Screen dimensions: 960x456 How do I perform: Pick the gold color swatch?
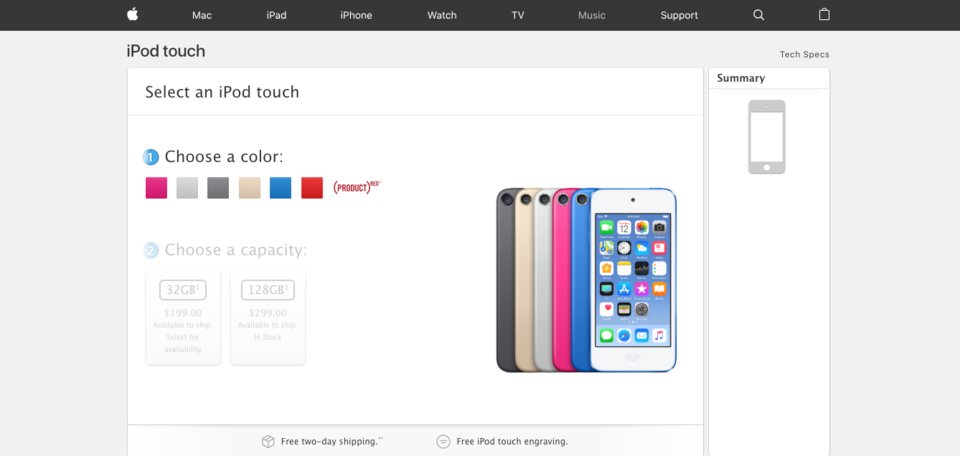[249, 188]
